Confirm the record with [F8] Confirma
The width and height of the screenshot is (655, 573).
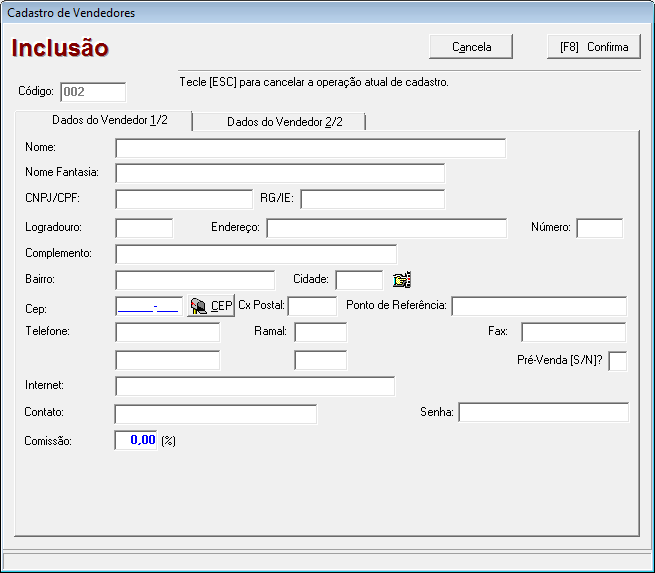point(594,47)
